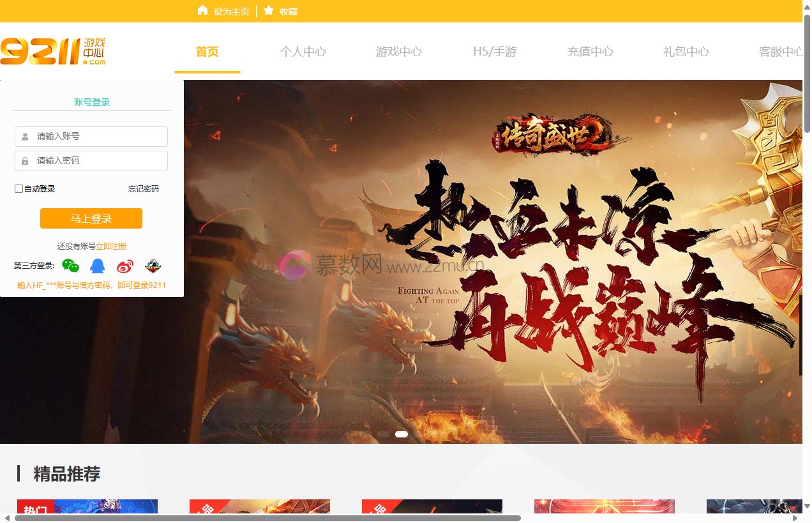Select the second carousel indicator dot
812x523 pixels.
point(402,434)
